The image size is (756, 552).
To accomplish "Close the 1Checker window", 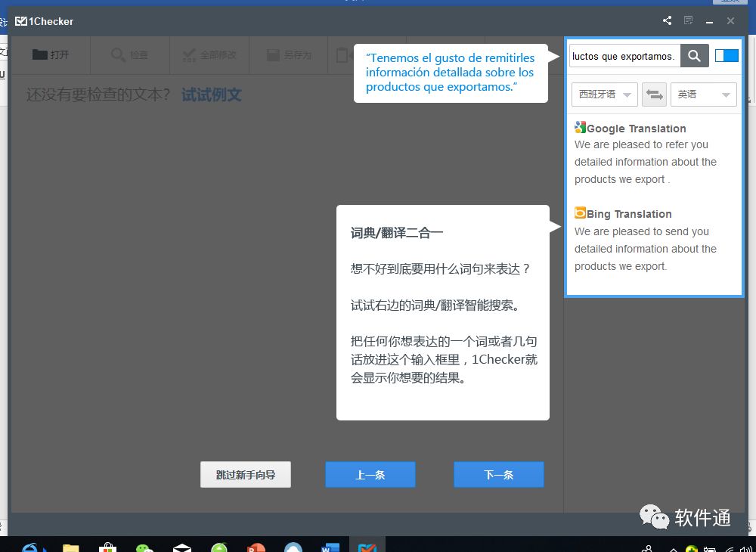I will 730,20.
